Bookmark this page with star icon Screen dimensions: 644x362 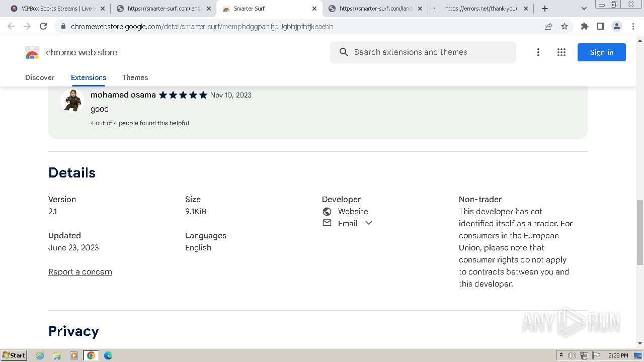(565, 26)
